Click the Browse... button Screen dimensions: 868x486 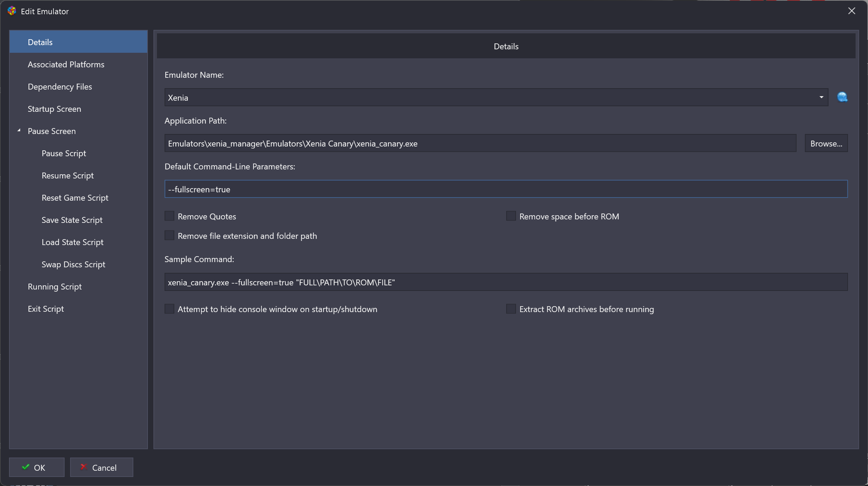click(x=826, y=143)
